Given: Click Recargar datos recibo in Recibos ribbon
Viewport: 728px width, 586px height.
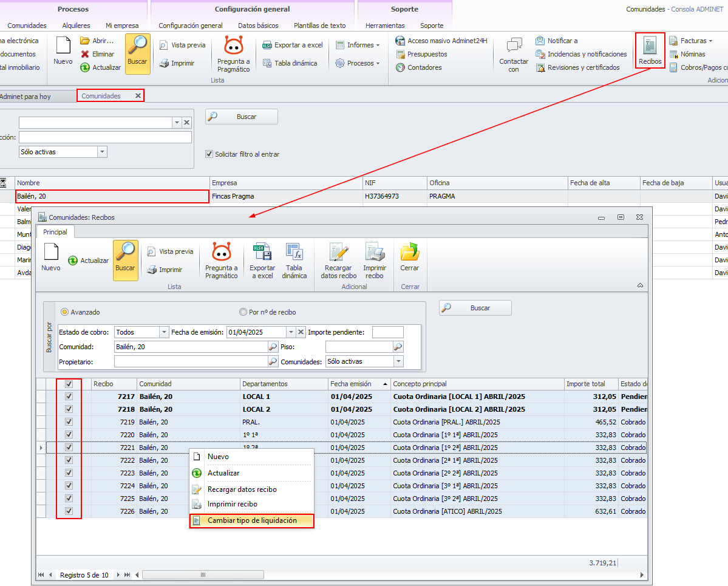Looking at the screenshot, I should [x=338, y=261].
